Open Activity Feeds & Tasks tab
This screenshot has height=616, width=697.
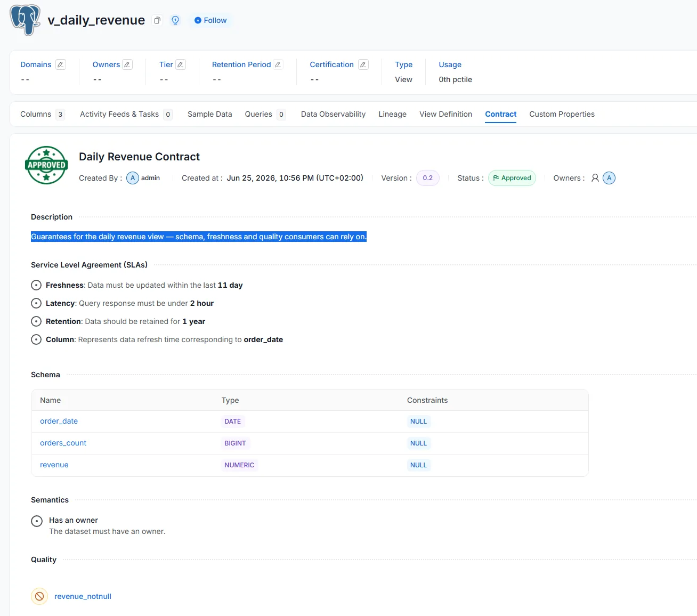point(126,114)
